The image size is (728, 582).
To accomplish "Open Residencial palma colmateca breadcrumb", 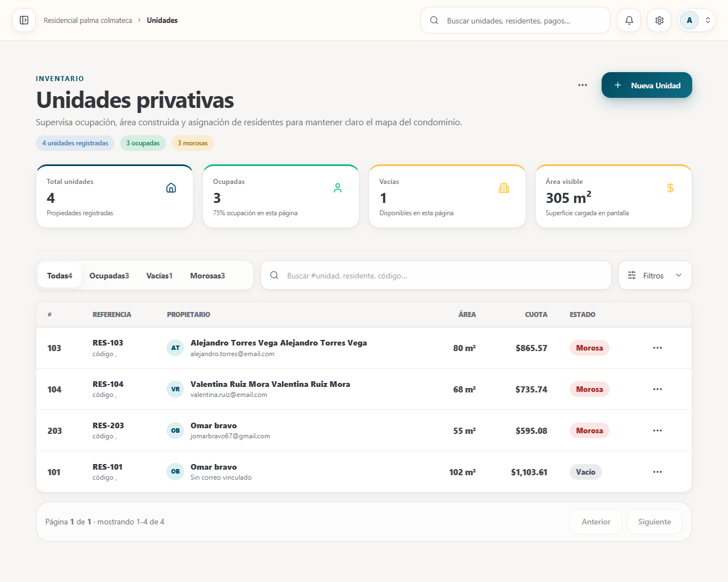I will point(88,20).
